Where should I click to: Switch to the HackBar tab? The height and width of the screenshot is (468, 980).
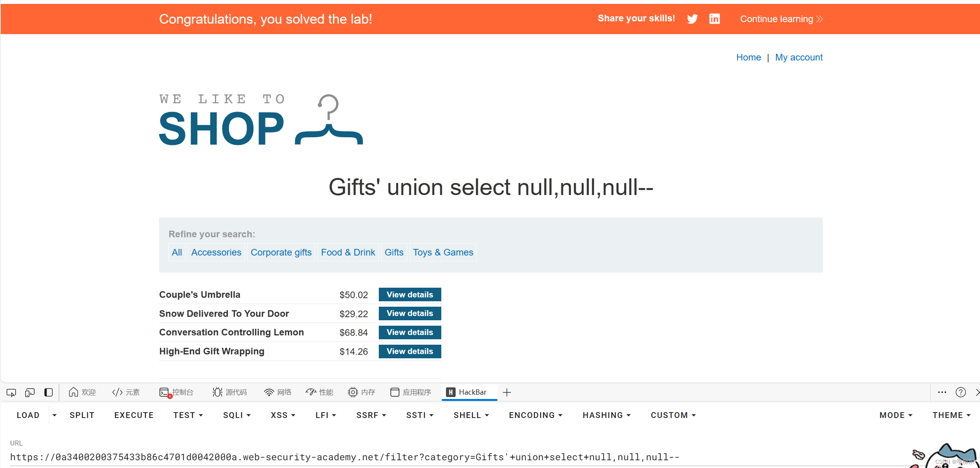(x=469, y=392)
